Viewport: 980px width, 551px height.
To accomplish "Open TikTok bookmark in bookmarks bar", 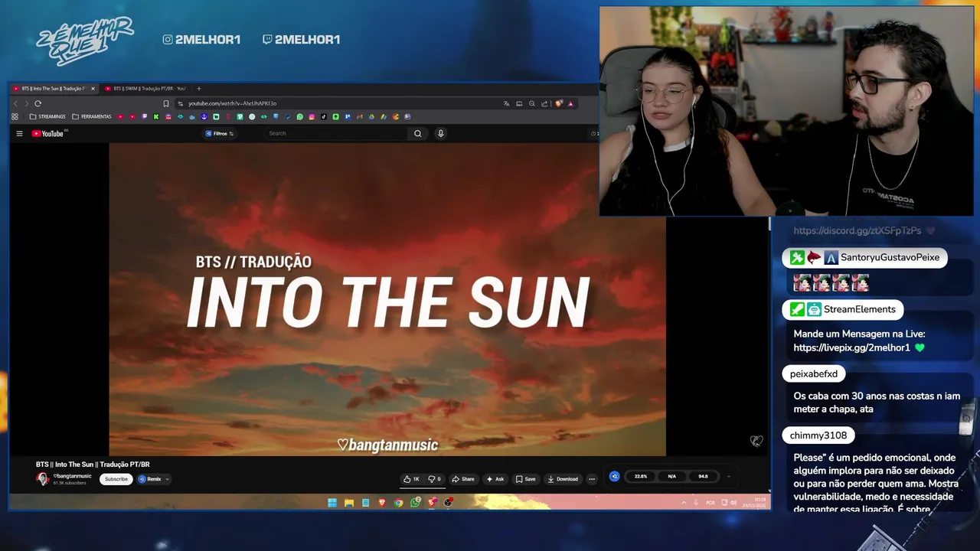I will click(x=323, y=116).
